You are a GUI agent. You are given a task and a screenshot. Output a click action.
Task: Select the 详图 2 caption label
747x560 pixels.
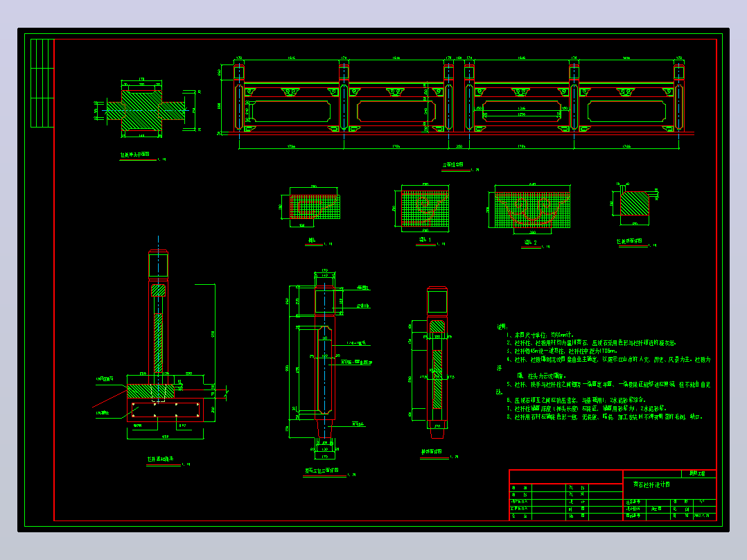(531, 243)
